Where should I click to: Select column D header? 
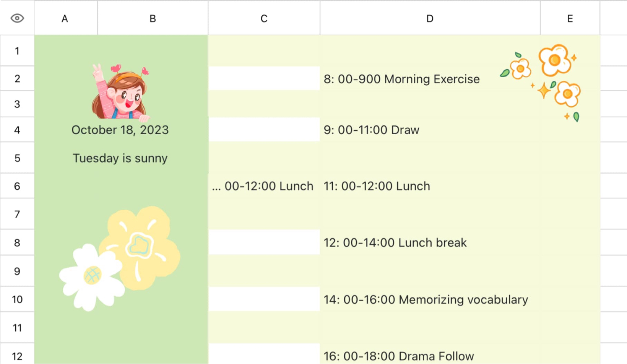pos(430,18)
